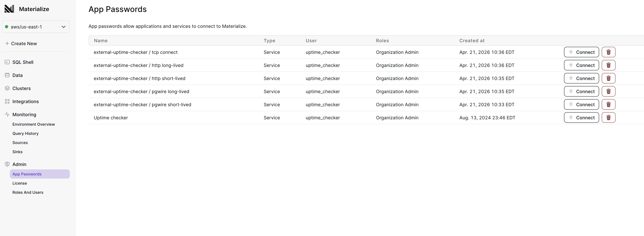Select 'external-uptime-checker / http short-lived' name

click(139, 78)
